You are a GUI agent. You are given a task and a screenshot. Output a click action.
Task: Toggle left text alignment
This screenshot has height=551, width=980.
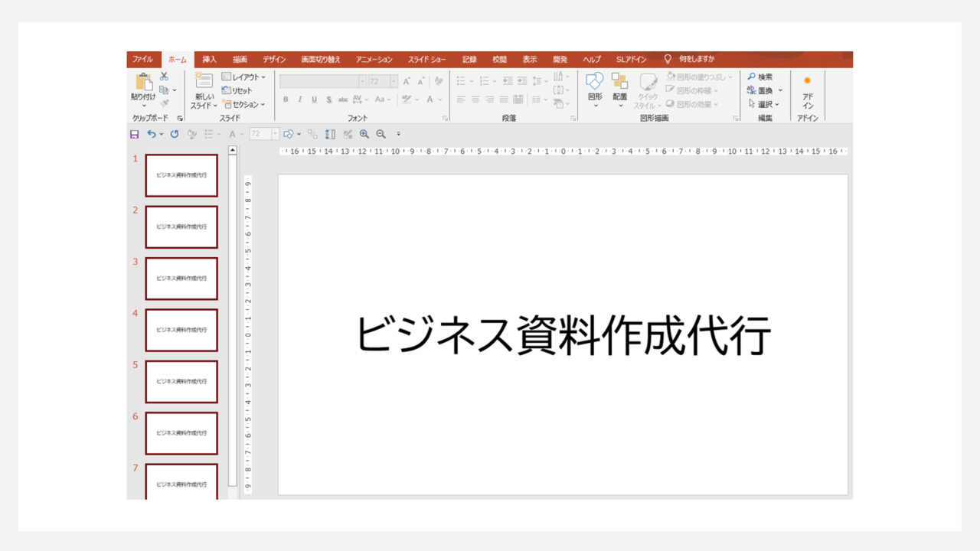[461, 99]
